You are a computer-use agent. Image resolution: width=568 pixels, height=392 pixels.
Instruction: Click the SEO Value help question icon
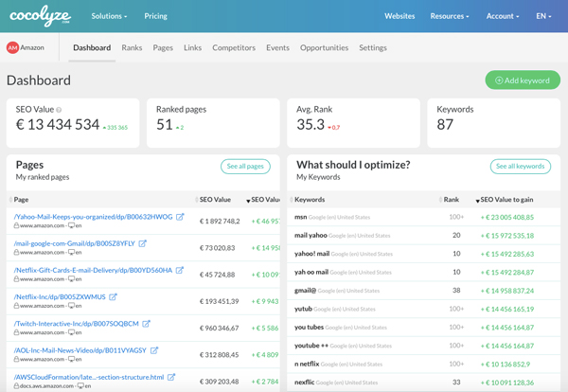59,110
